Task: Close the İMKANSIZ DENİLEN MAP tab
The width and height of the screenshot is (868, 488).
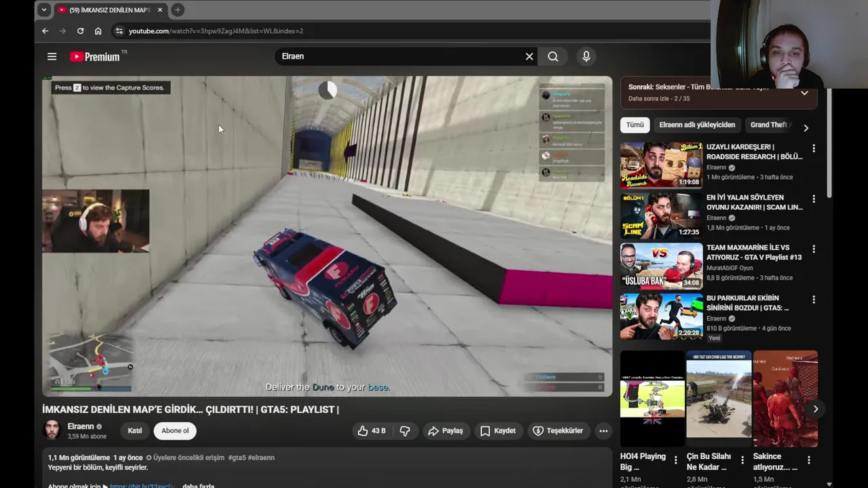Action: click(160, 10)
